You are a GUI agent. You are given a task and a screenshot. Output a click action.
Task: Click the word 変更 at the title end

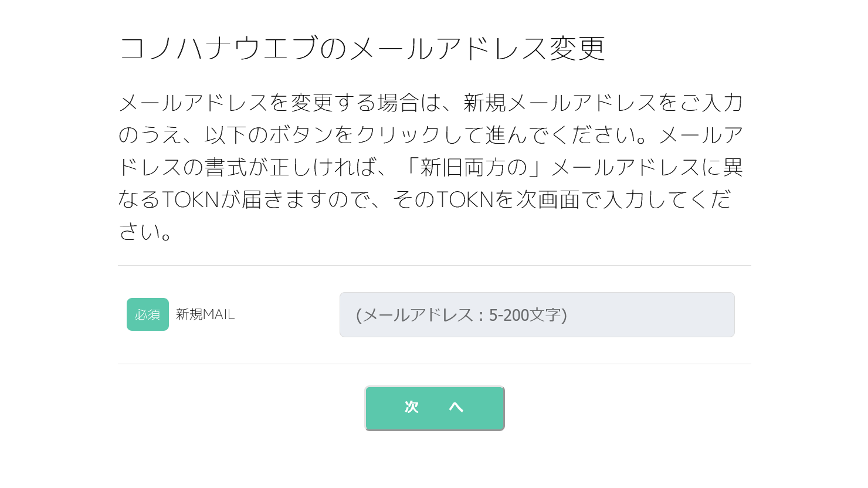tap(577, 48)
